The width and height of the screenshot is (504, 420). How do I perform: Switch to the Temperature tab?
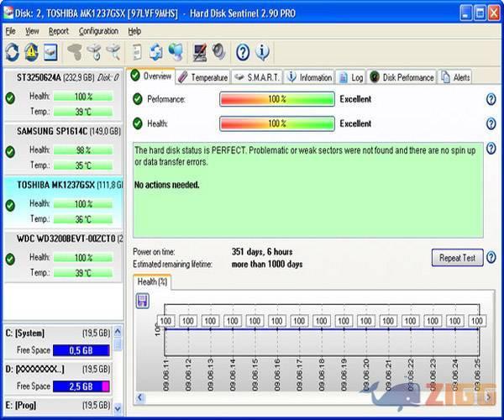(x=203, y=77)
